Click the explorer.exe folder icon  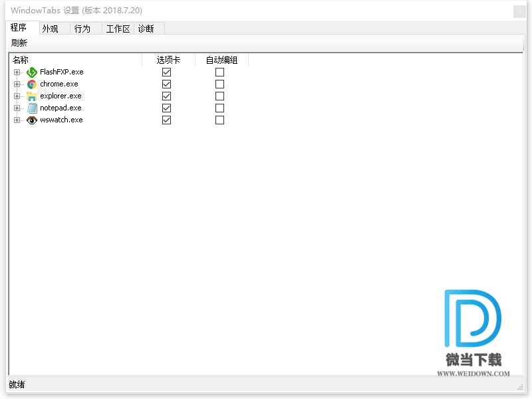tap(32, 96)
